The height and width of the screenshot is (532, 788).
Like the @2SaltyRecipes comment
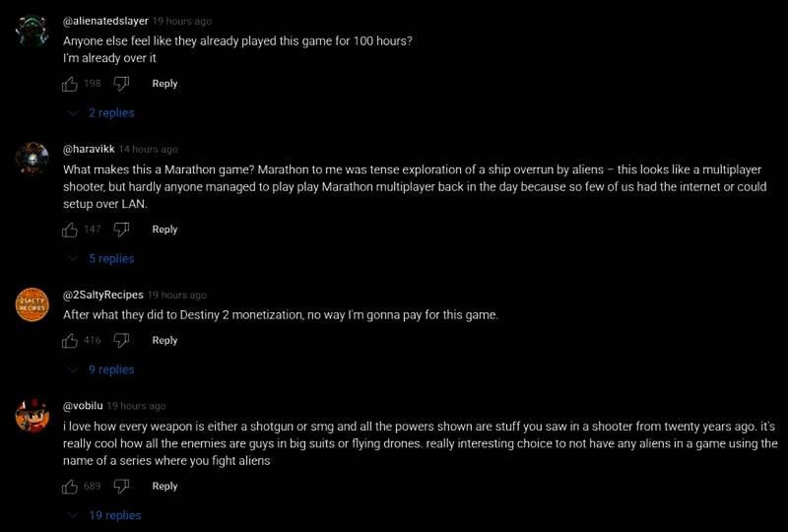tap(70, 341)
